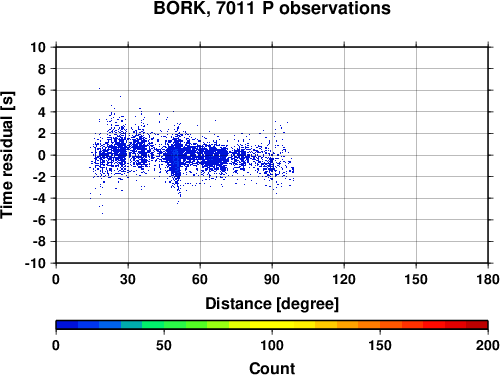Viewport: 500px width, 375px height.
Task: Click the y-axis tick label '-10'
Action: [x=35, y=263]
